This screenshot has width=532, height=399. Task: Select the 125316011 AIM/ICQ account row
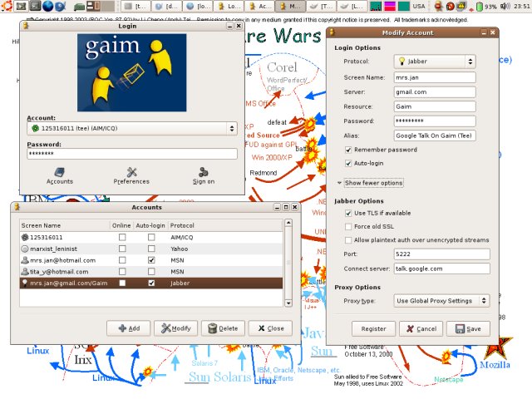pos(151,237)
